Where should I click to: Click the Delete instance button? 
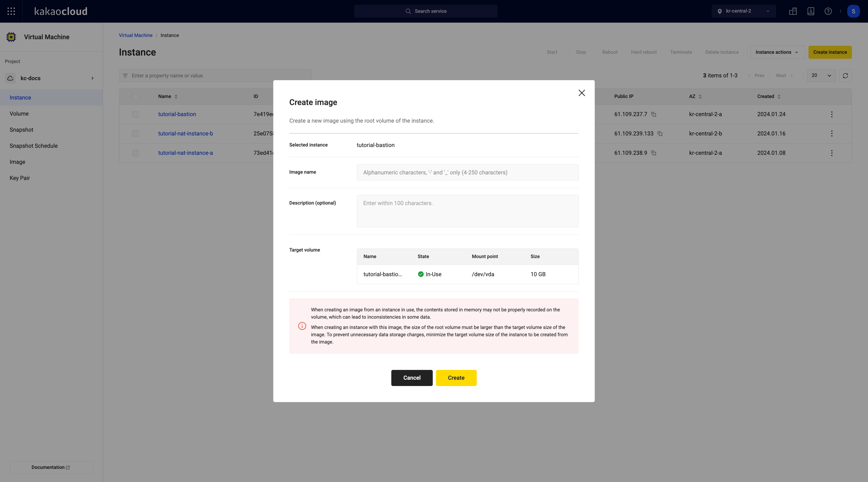[x=722, y=52]
